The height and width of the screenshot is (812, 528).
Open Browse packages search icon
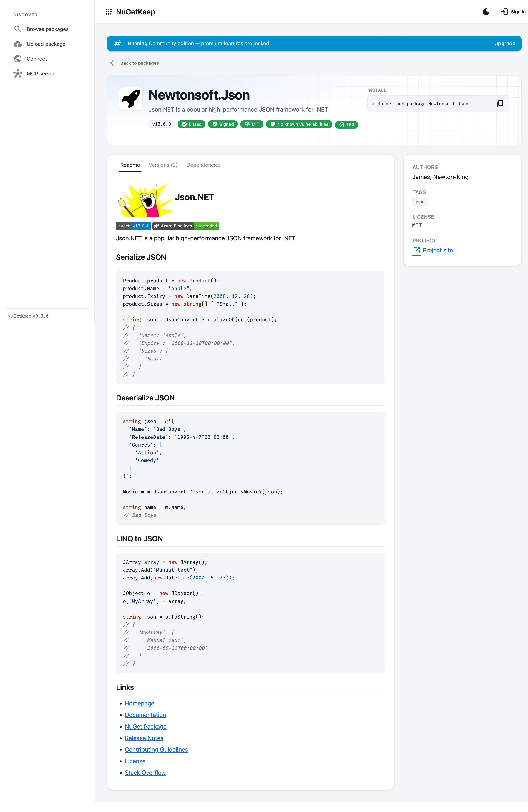tap(18, 29)
